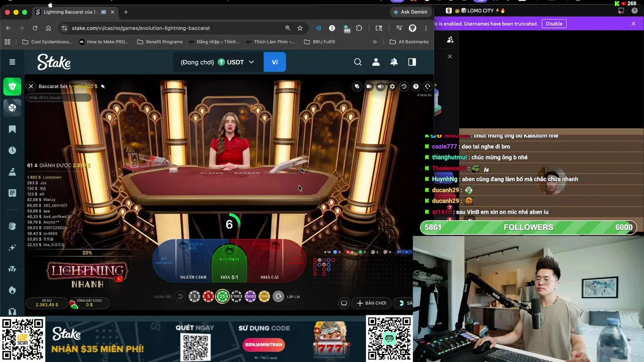Open the Benefit Programs bookmark folder

tap(159, 42)
